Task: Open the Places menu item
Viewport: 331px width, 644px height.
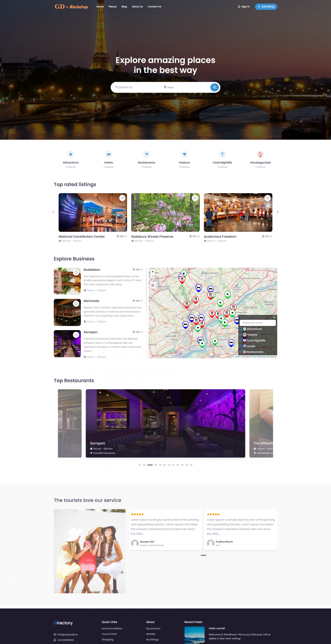Action: coord(113,7)
